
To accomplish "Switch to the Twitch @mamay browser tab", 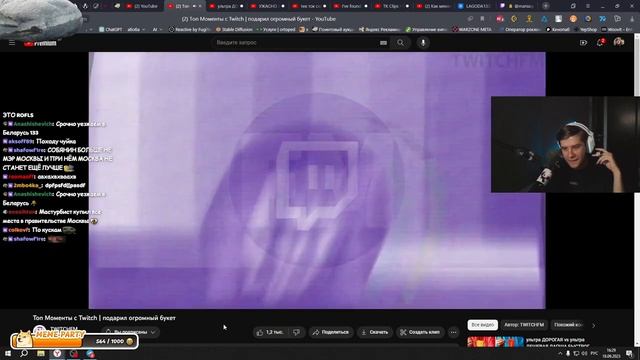I will (x=518, y=6).
